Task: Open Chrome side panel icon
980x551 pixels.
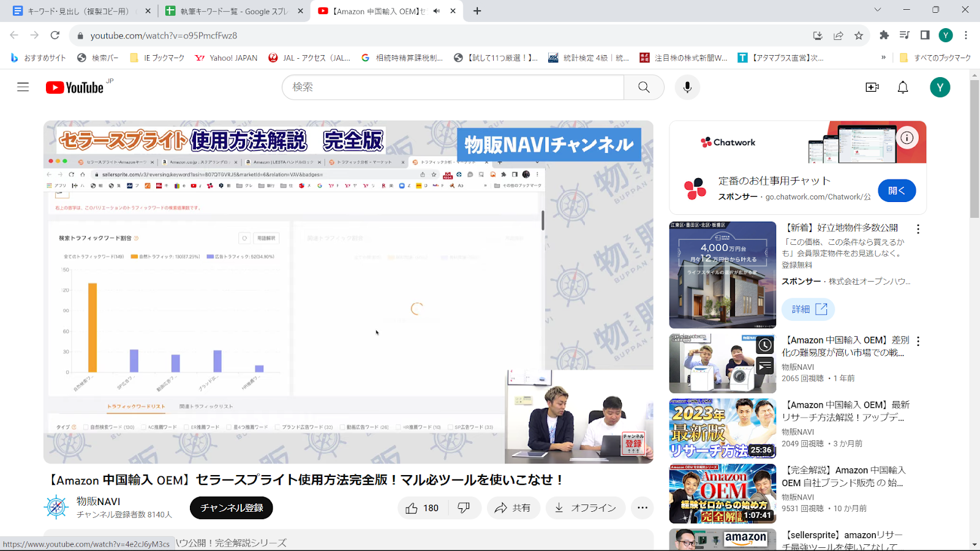Action: point(925,36)
